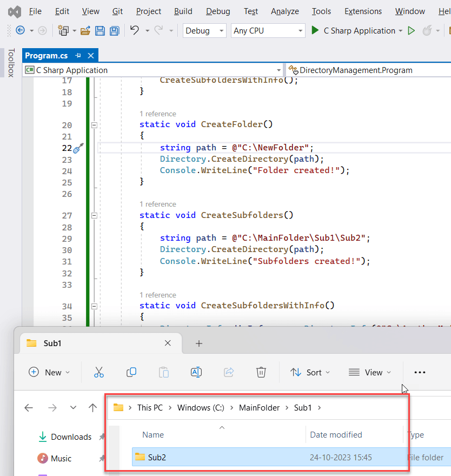Click the Hot Reload flame icon
This screenshot has width=451, height=476.
click(428, 31)
